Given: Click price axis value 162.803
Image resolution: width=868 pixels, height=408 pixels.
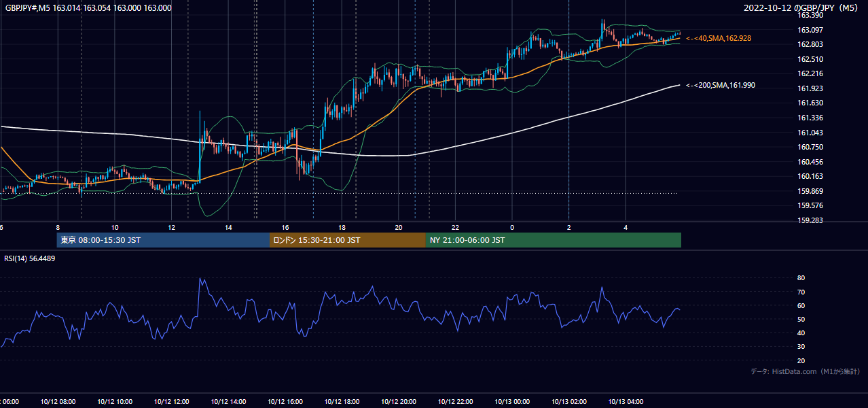Looking at the screenshot, I should pyautogui.click(x=810, y=44).
